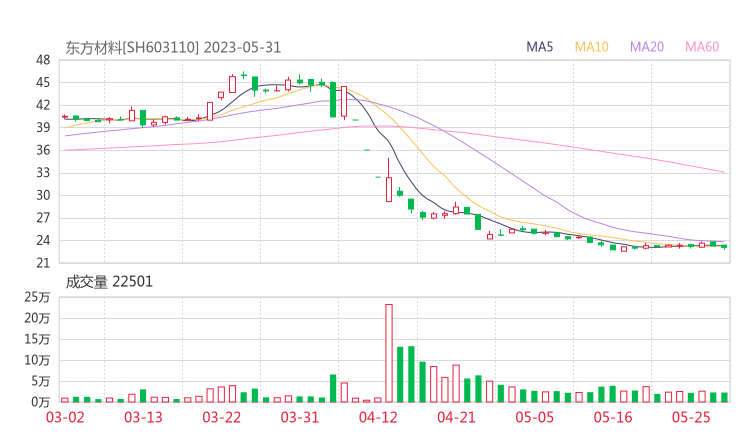
Task: Click the 45 price axis label
Action: [x=43, y=83]
